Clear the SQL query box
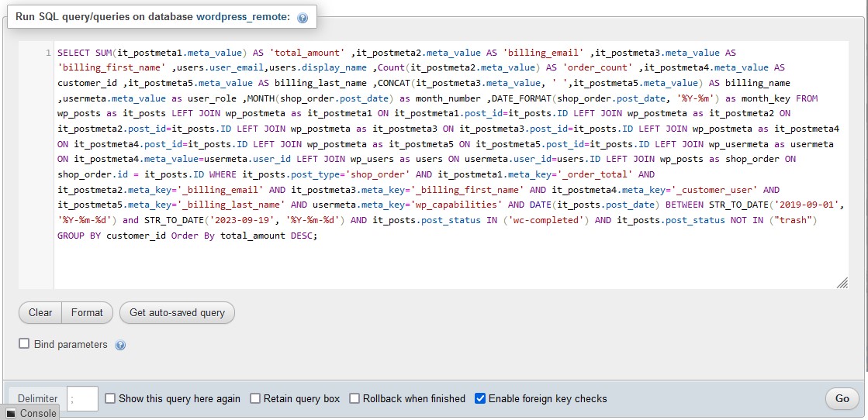This screenshot has width=868, height=420. click(40, 312)
